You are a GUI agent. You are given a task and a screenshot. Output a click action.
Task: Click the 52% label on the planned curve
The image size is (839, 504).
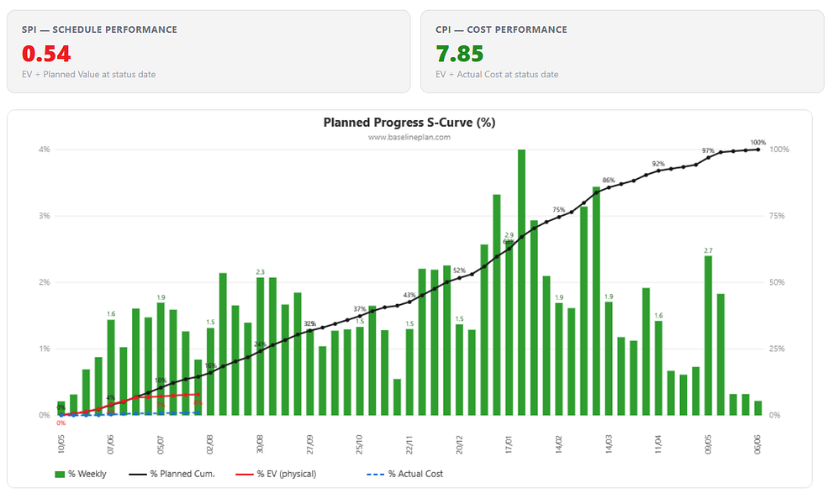(460, 270)
